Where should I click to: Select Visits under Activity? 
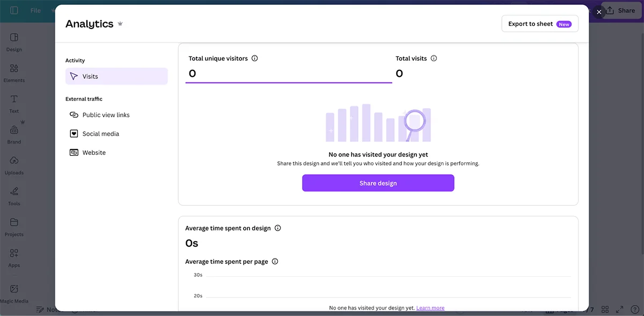116,76
